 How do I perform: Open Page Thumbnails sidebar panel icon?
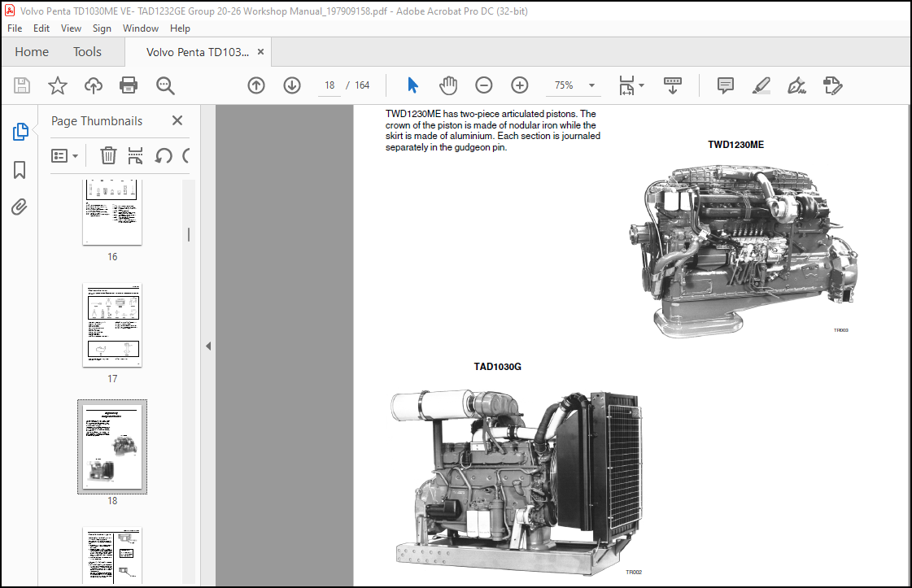pos(20,132)
